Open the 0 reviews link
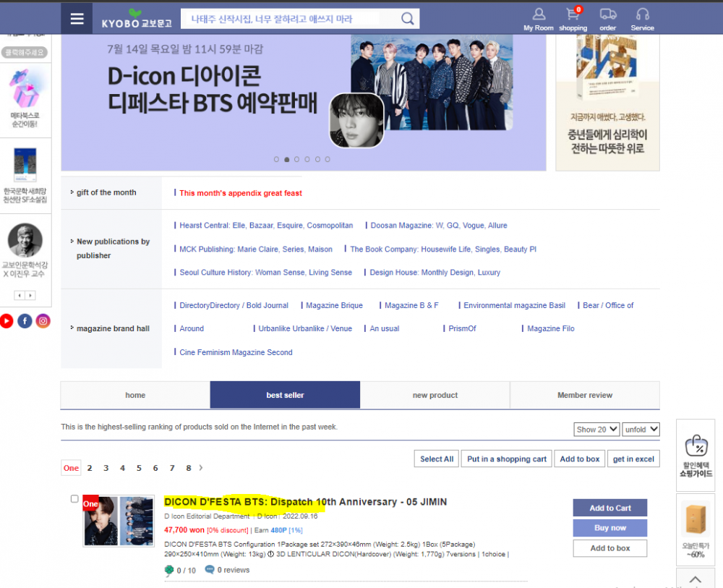The width and height of the screenshot is (723, 588). pyautogui.click(x=227, y=570)
